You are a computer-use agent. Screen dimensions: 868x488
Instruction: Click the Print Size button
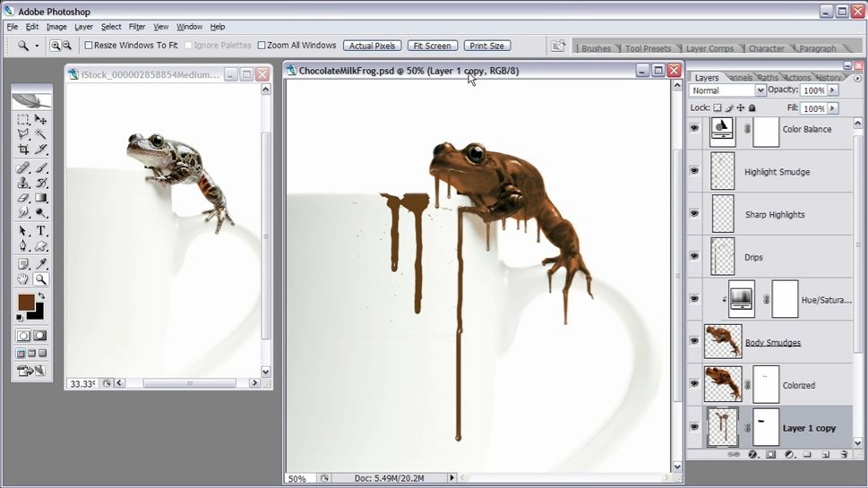click(486, 46)
